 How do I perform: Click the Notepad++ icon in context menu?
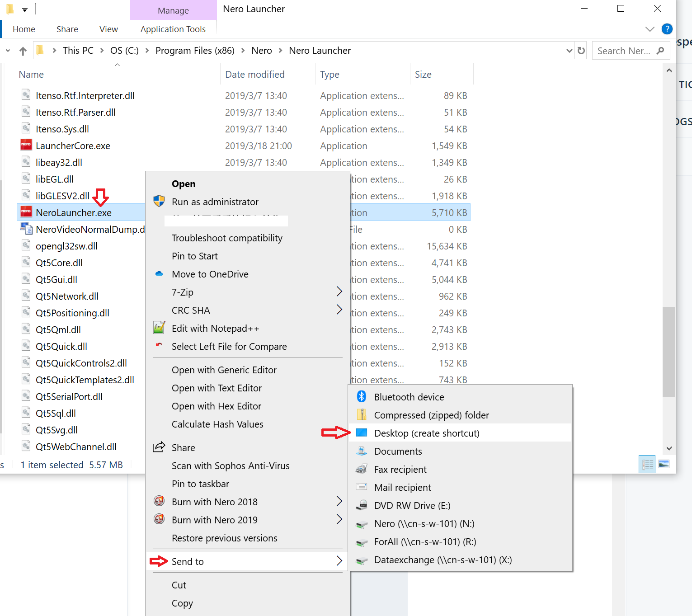click(159, 328)
